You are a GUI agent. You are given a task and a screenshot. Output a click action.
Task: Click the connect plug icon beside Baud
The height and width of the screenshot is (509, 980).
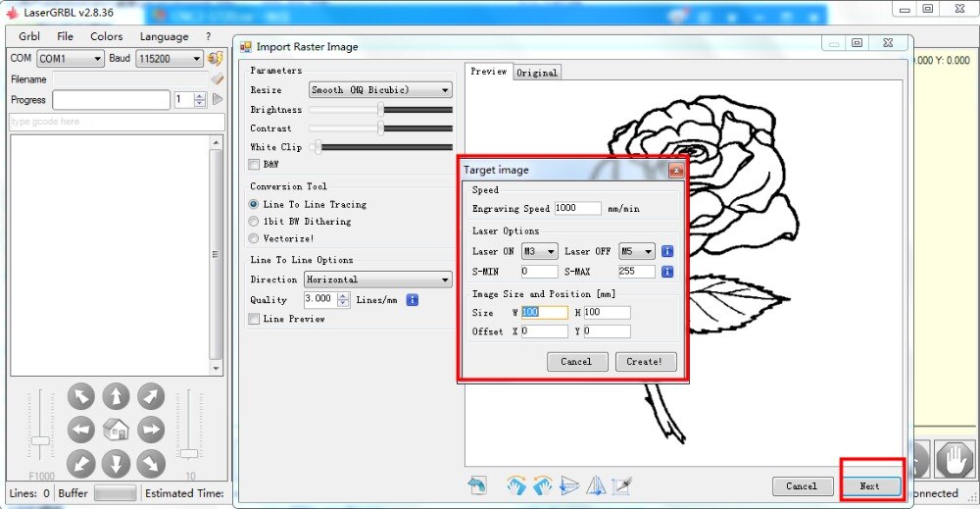pos(215,58)
